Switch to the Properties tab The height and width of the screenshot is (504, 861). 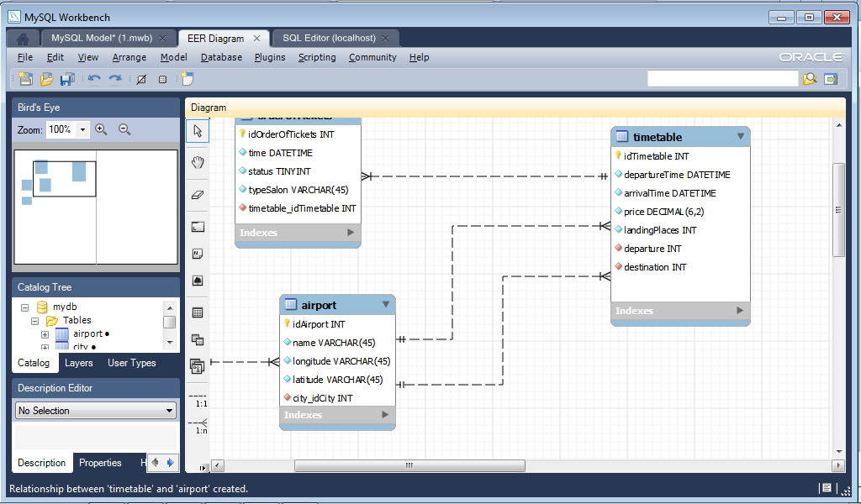click(x=100, y=463)
